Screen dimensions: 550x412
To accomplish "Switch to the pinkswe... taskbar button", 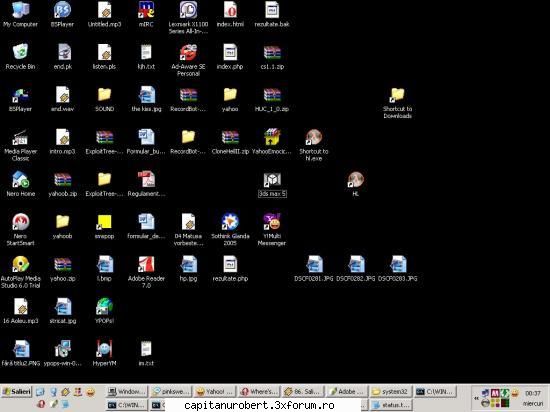I will [172, 391].
